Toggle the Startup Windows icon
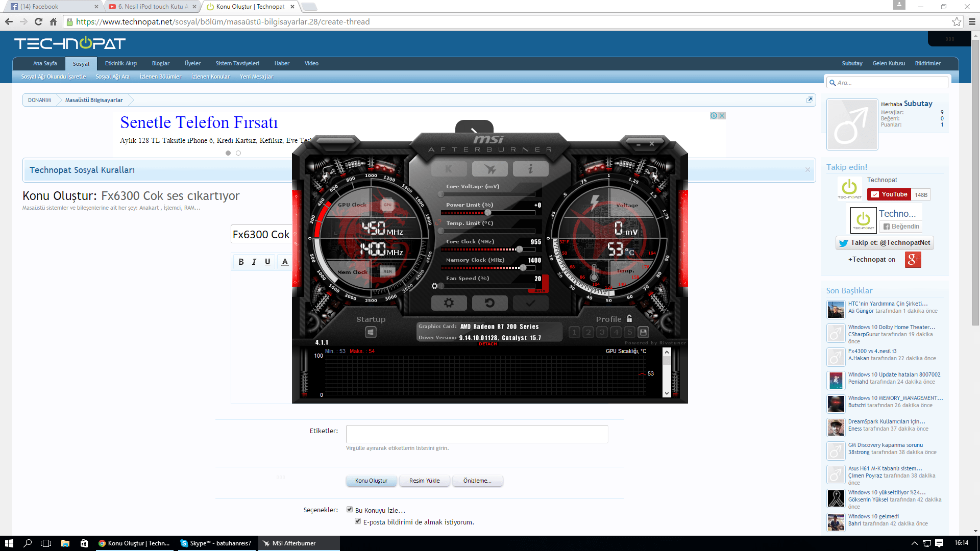This screenshot has width=980, height=551. [371, 333]
